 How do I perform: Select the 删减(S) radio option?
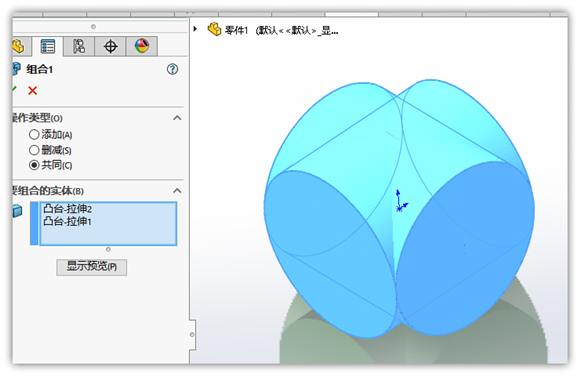34,150
